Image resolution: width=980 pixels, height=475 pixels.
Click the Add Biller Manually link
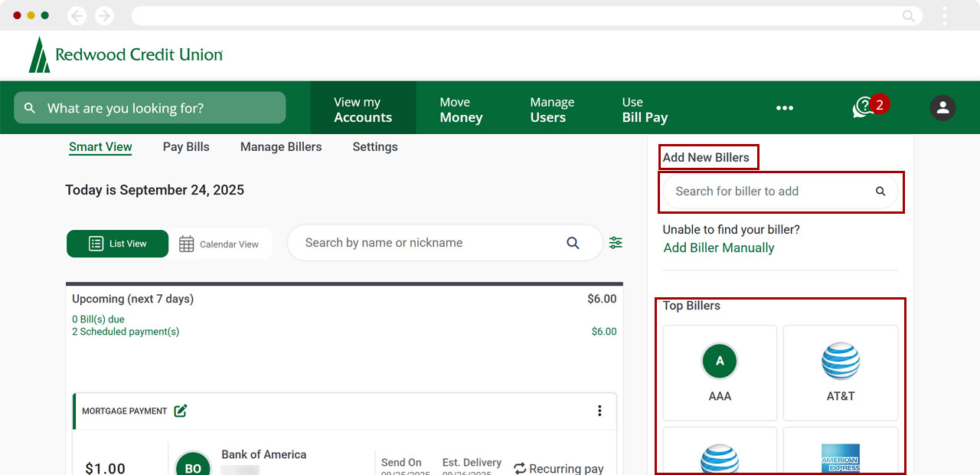718,247
